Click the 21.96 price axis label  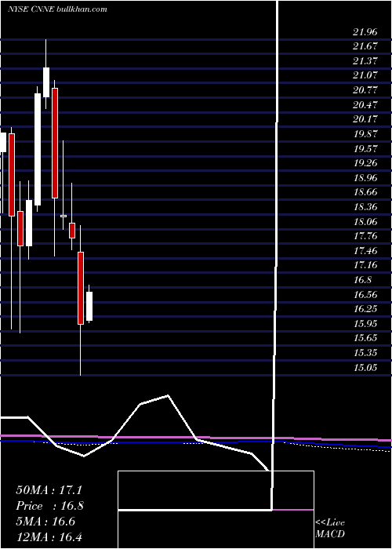tap(365, 32)
